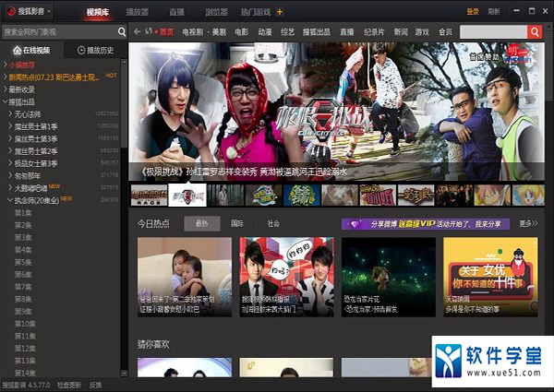
Task: Click the red search button at top right
Action: pos(535,32)
